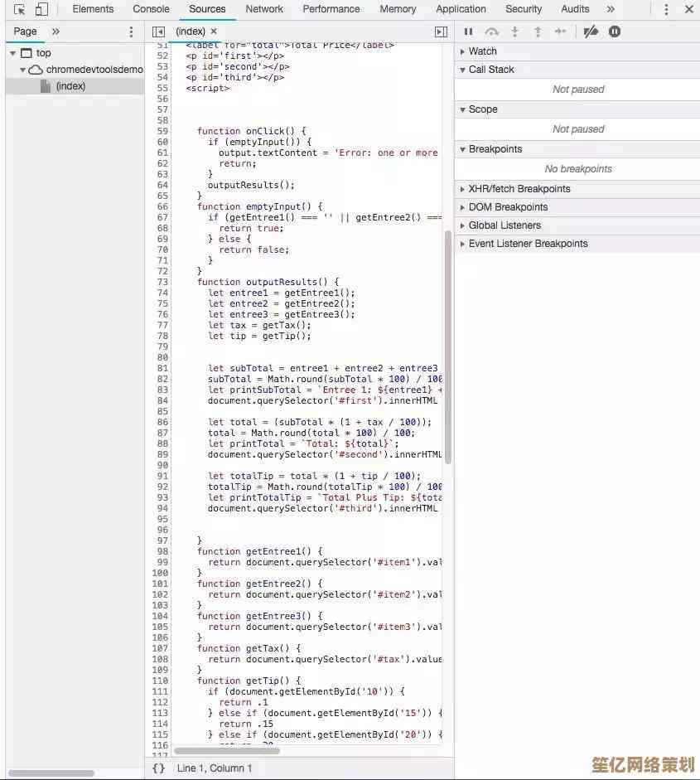Open the DevTools three-dot customize menu
Viewport: 700px width, 780px height.
(x=666, y=9)
